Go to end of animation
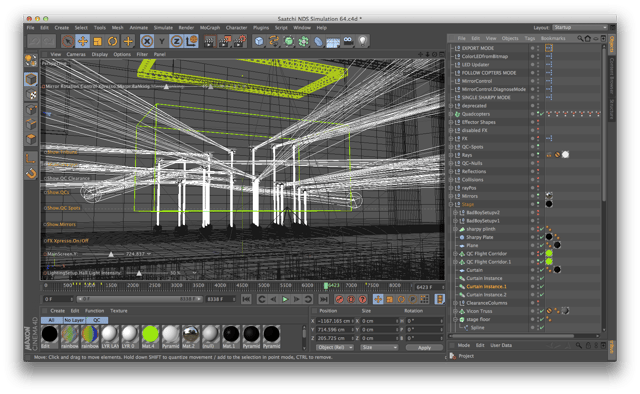The image size is (640, 394). [x=324, y=299]
